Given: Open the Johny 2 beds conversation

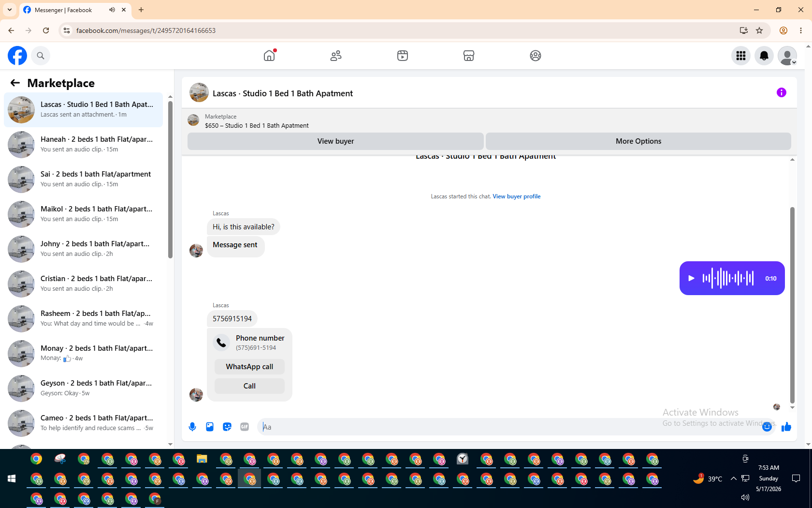Looking at the screenshot, I should (x=83, y=249).
